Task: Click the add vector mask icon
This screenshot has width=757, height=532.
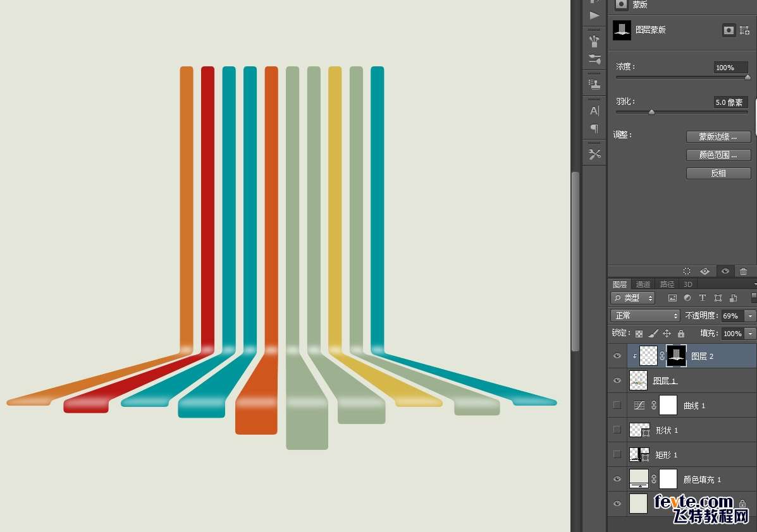Action: click(x=744, y=30)
